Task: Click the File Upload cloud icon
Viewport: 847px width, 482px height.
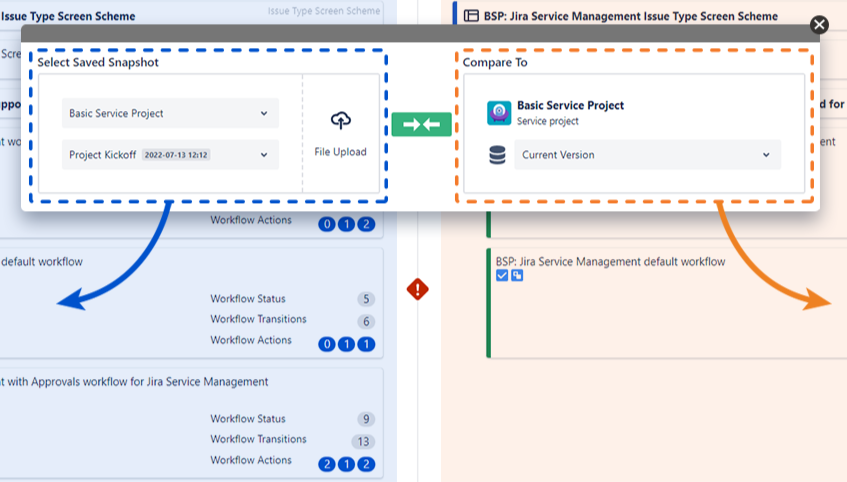Action: [340, 120]
